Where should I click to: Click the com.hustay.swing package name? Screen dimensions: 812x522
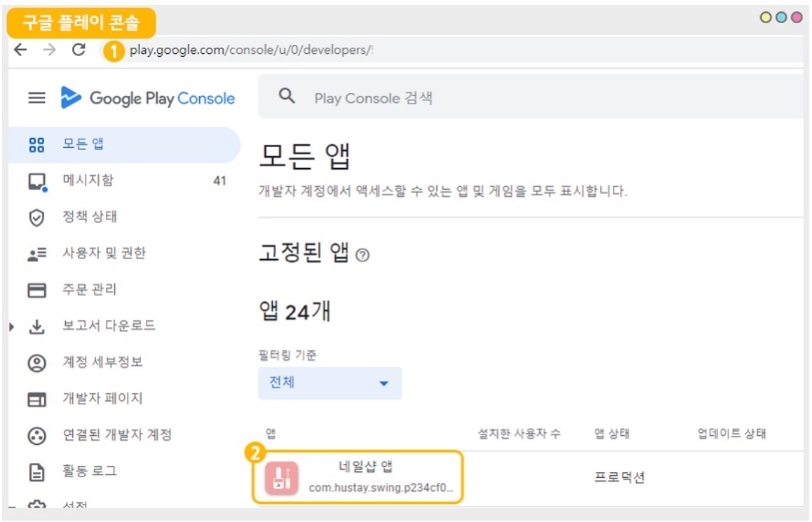(381, 488)
